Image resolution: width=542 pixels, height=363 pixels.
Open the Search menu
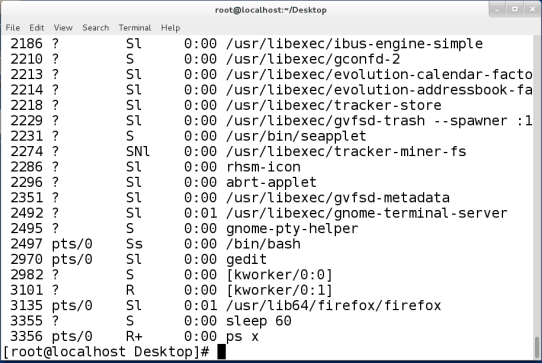[95, 28]
